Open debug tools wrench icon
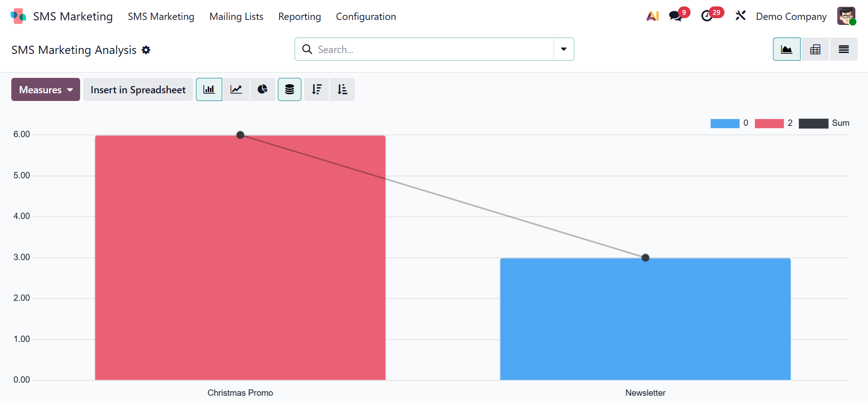This screenshot has width=868, height=403. click(x=740, y=16)
